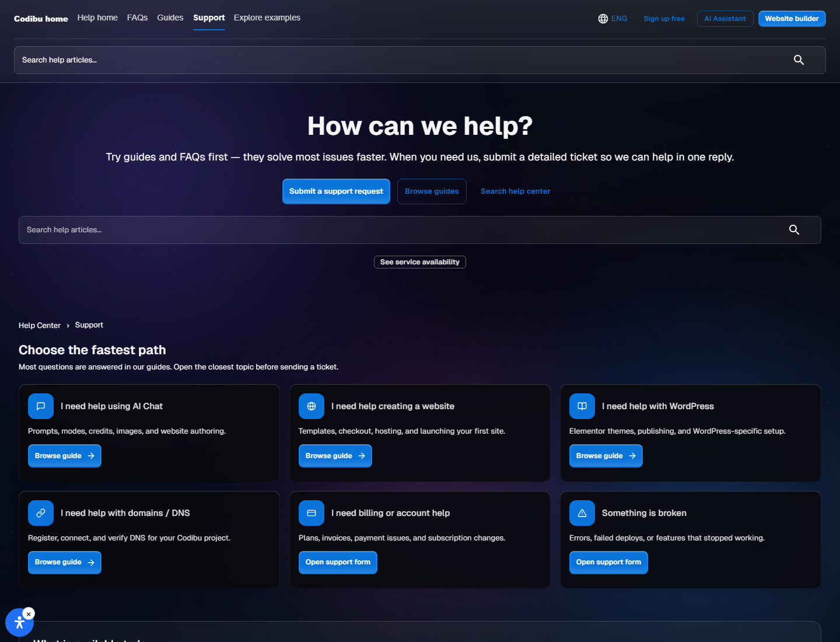Click the Support breadcrumb item
The image size is (840, 642).
89,325
